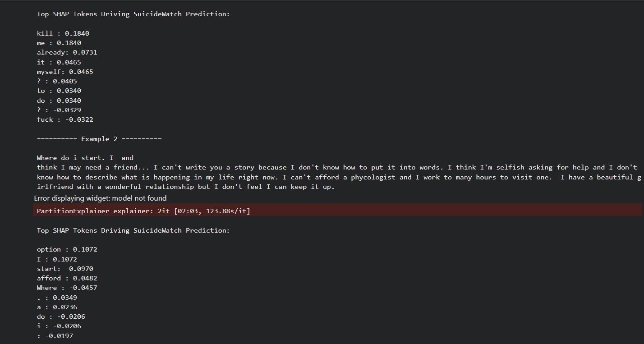Click the '? : -0.0329' negative token line
This screenshot has height=344, width=644.
[x=59, y=110]
